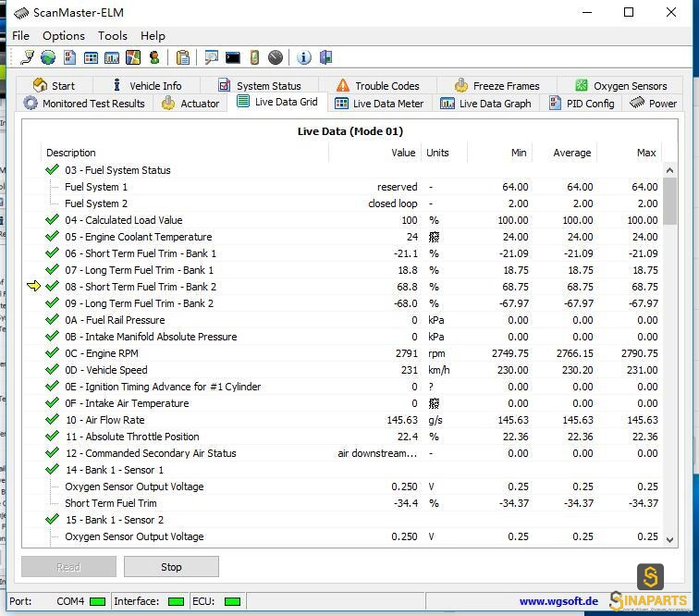
Task: Click the Stop button
Action: tap(171, 566)
